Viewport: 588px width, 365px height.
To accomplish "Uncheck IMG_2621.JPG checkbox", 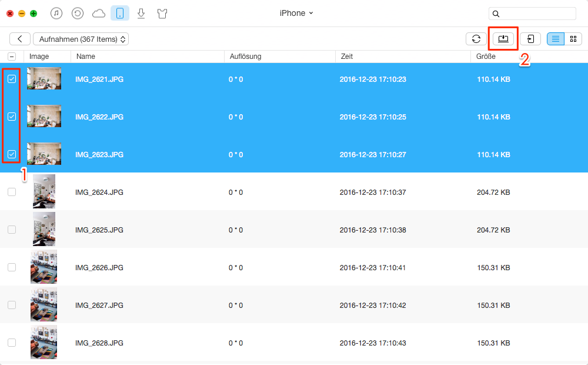I will tap(12, 79).
